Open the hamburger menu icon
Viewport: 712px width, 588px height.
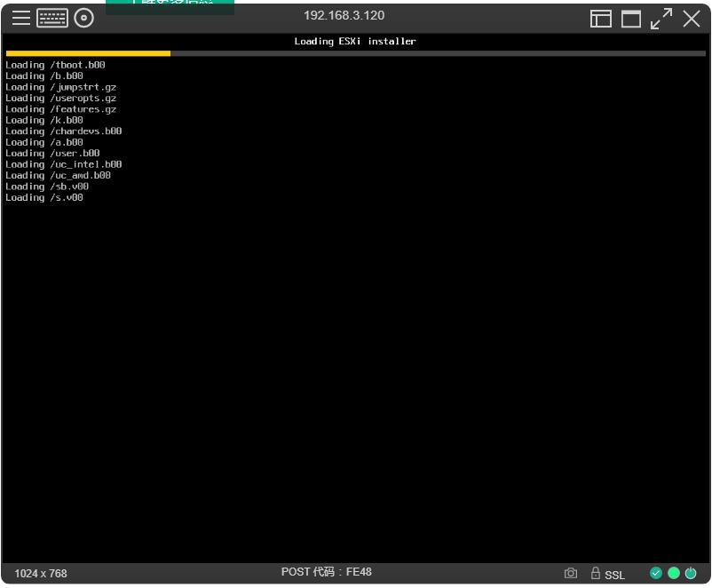click(x=21, y=18)
